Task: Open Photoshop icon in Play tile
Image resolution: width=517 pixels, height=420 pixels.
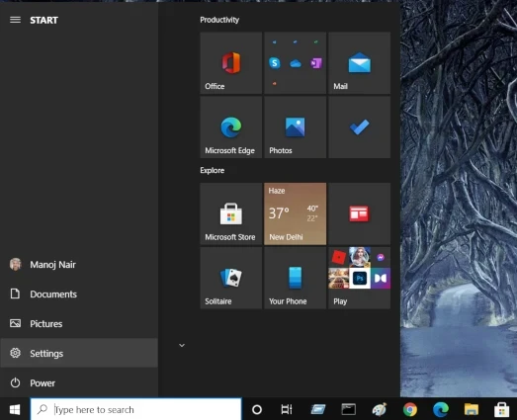Action: tap(360, 279)
